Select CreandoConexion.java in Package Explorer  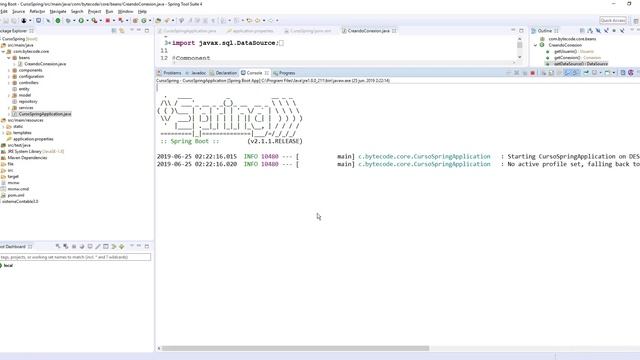[45, 64]
